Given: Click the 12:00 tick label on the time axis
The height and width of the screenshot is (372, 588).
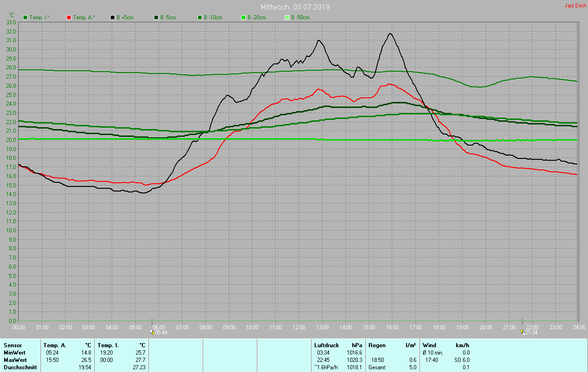Looking at the screenshot, I should coord(299,327).
